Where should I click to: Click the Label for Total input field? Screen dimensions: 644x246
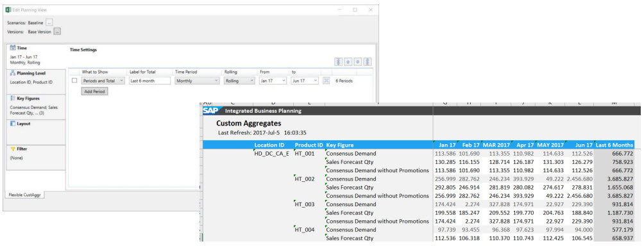pos(149,81)
